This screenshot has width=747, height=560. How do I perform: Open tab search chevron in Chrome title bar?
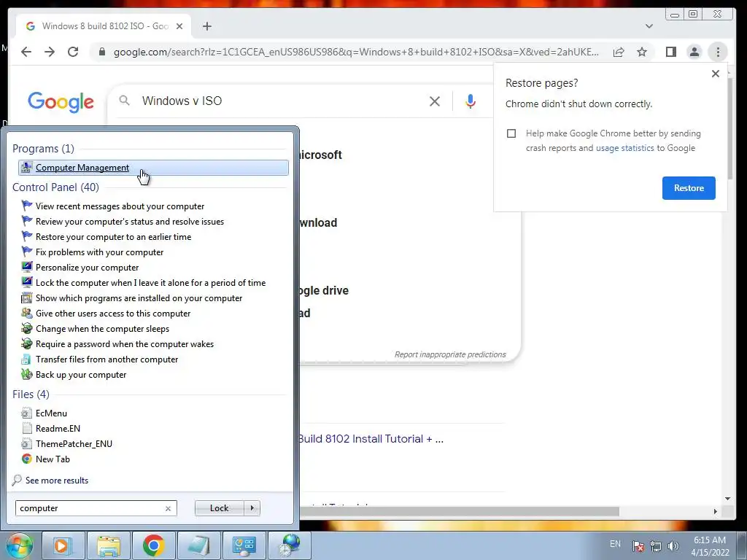(x=649, y=26)
